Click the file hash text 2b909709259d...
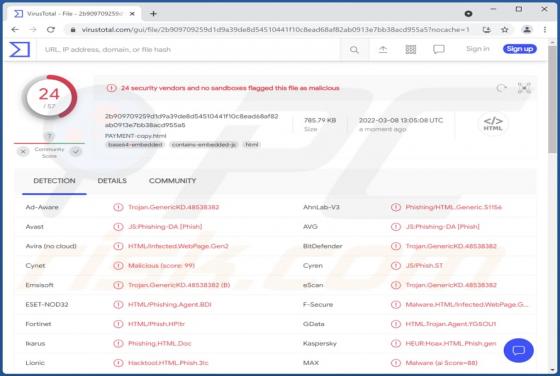This screenshot has height=376, width=560. coord(191,121)
